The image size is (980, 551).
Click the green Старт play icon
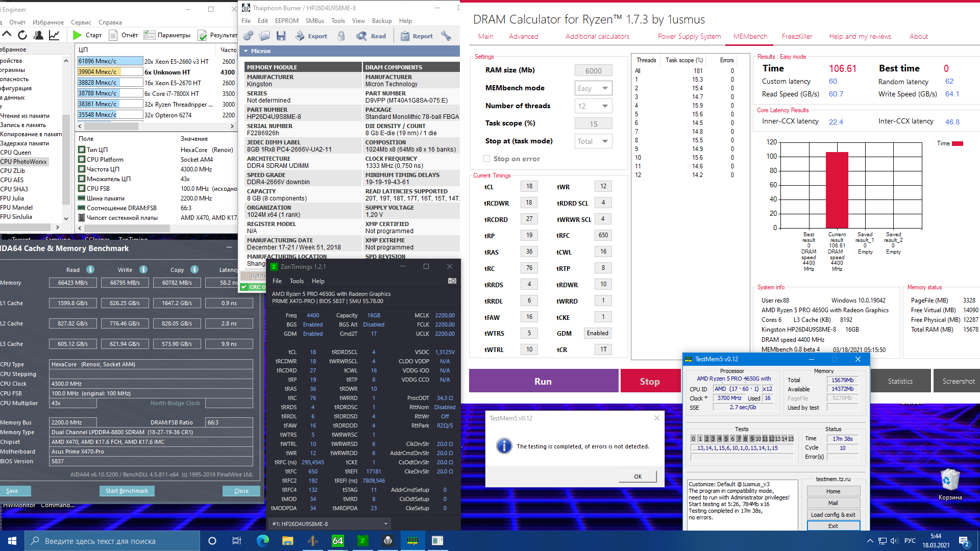tap(78, 35)
